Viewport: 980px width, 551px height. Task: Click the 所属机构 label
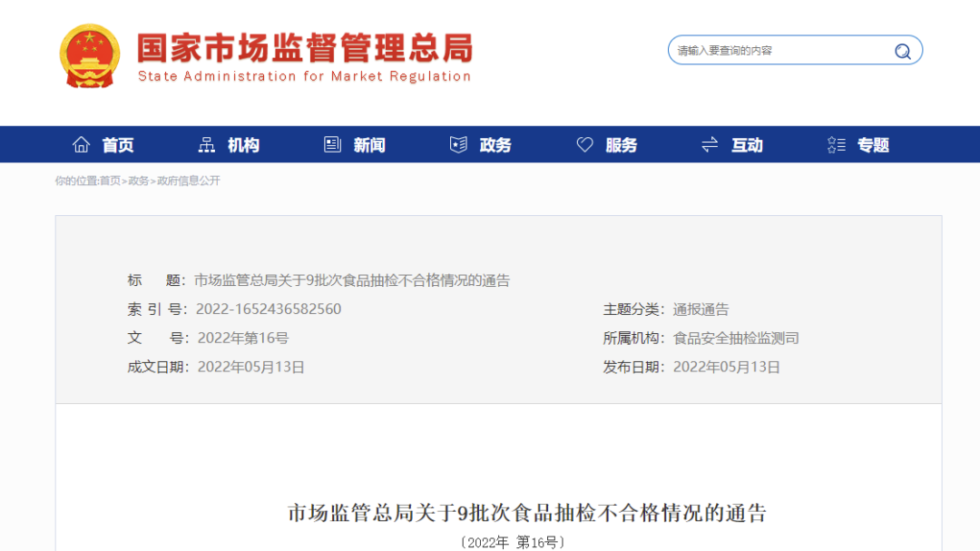[x=633, y=339]
